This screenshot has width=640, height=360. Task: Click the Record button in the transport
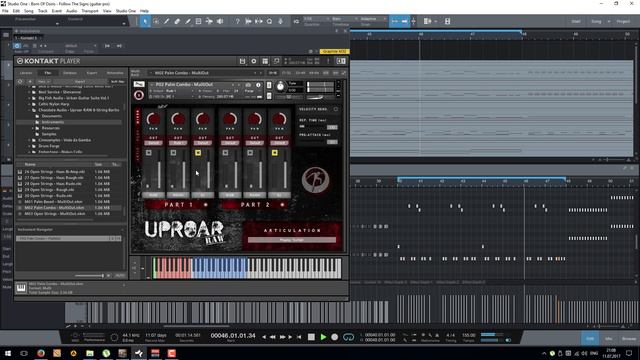[335, 337]
